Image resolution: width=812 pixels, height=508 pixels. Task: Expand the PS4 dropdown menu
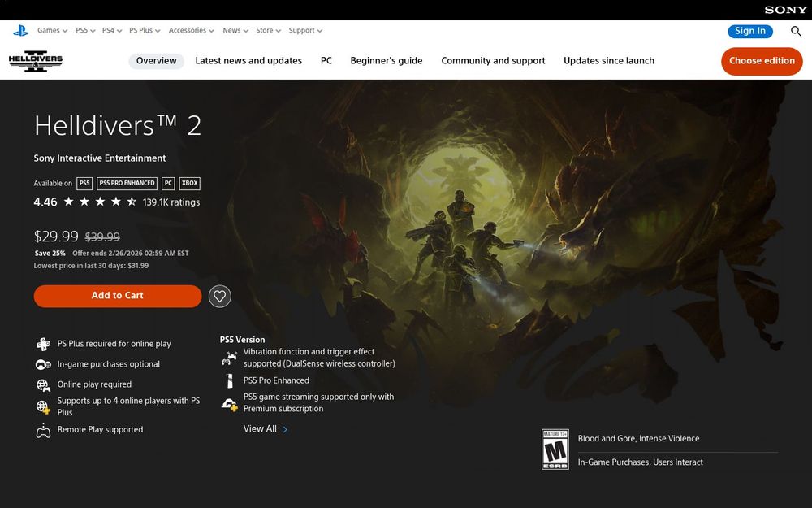point(112,31)
